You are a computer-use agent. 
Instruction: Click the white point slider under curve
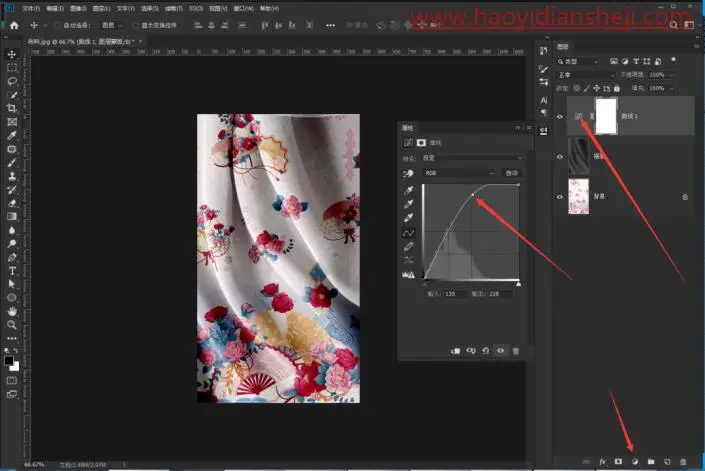[518, 284]
